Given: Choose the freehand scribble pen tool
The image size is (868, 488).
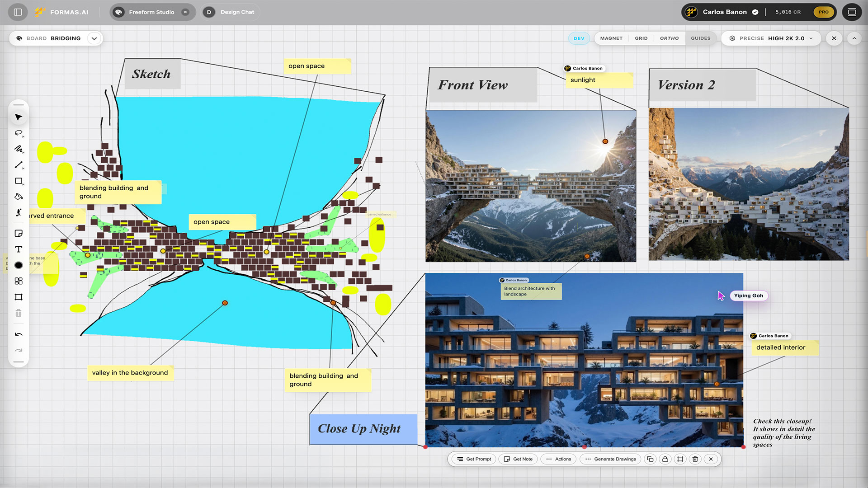Looking at the screenshot, I should pos(19,149).
